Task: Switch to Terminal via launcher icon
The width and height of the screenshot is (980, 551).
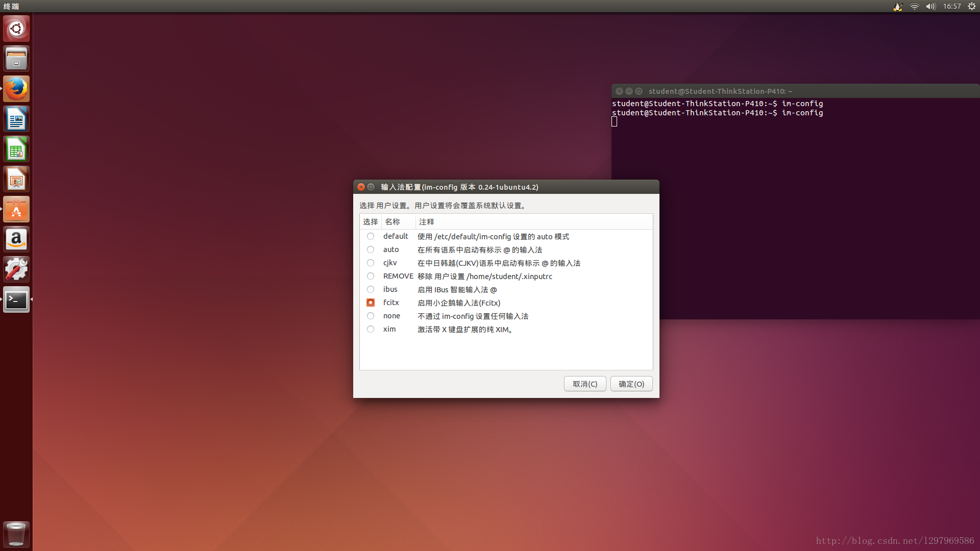Action: click(16, 299)
